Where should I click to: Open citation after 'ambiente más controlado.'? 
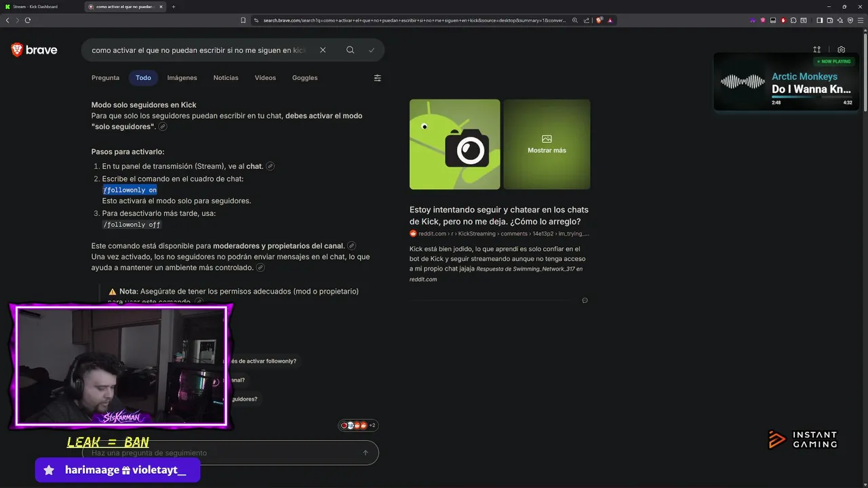click(x=260, y=268)
